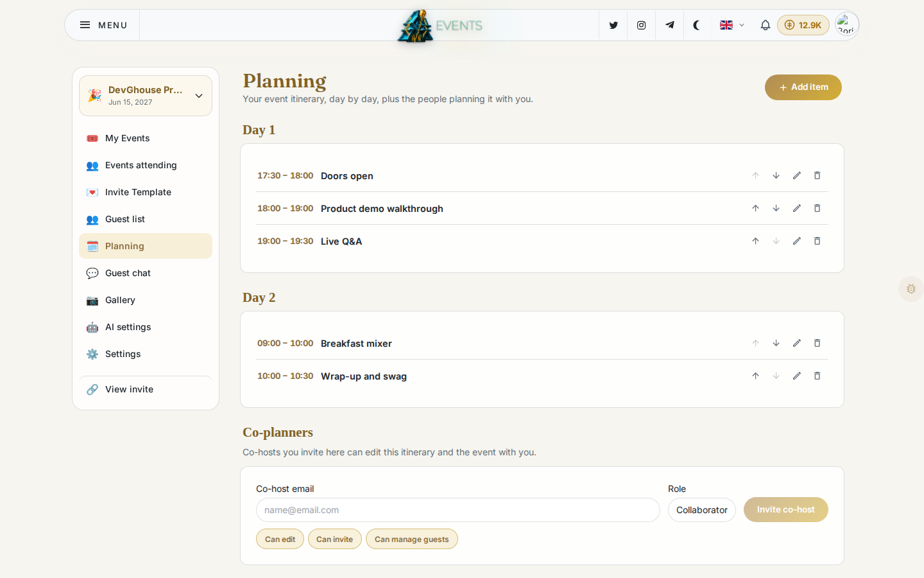Delete the Doors open item
The width and height of the screenshot is (924, 578).
tap(817, 175)
